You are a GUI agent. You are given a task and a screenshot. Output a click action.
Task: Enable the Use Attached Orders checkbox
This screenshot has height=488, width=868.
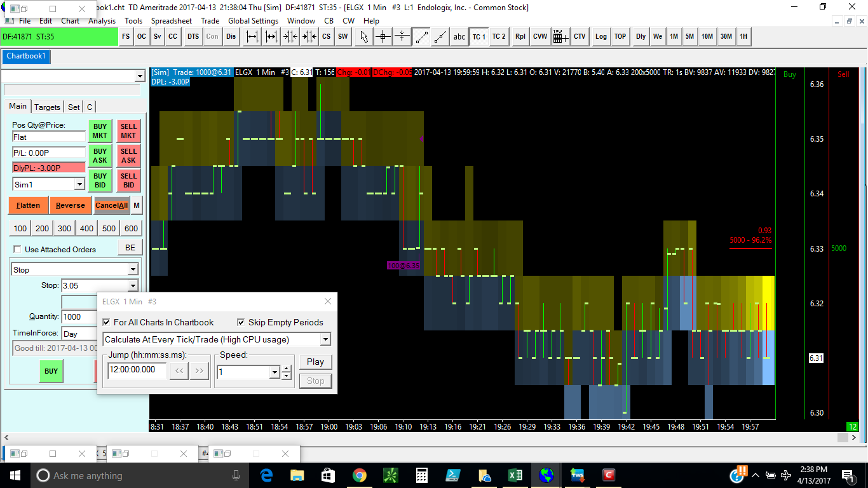[18, 250]
